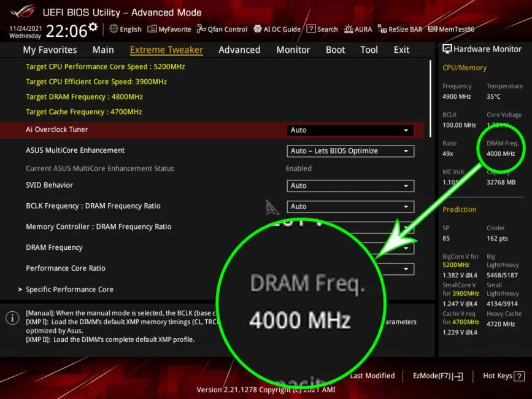Go to Exit tab
This screenshot has height=399, width=532.
[401, 50]
